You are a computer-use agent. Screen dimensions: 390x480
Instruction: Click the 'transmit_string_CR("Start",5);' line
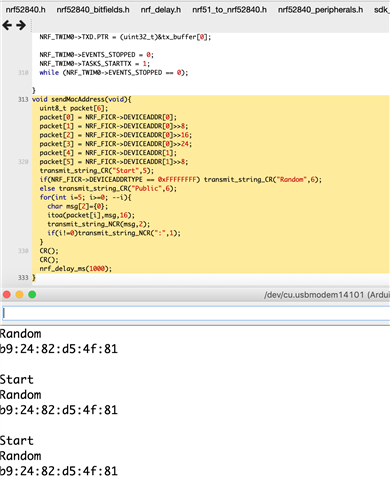[97, 171]
